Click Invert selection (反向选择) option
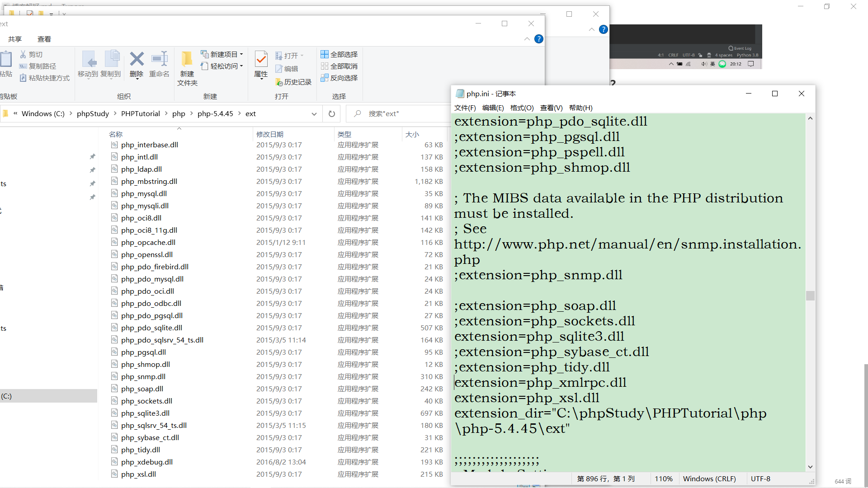This screenshot has width=868, height=488. [339, 78]
